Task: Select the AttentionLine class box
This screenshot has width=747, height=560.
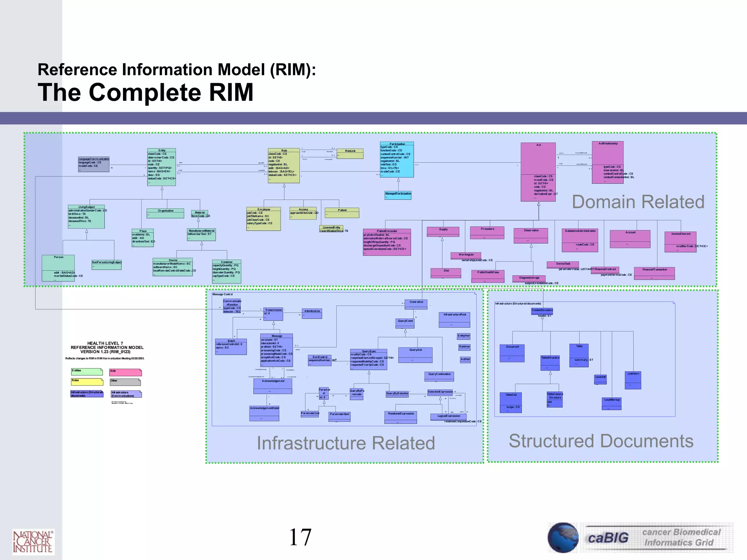Action: (312, 314)
